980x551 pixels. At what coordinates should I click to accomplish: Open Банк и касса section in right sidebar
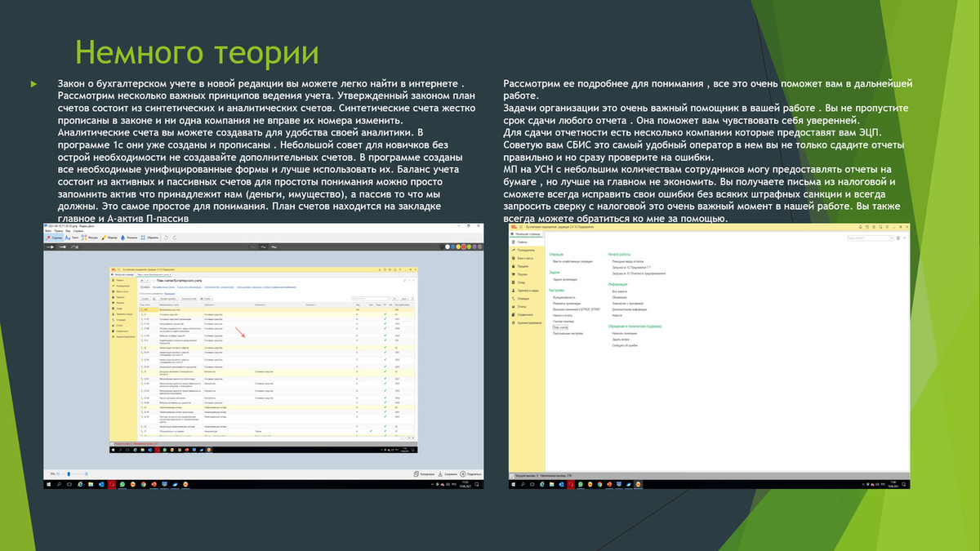(526, 258)
